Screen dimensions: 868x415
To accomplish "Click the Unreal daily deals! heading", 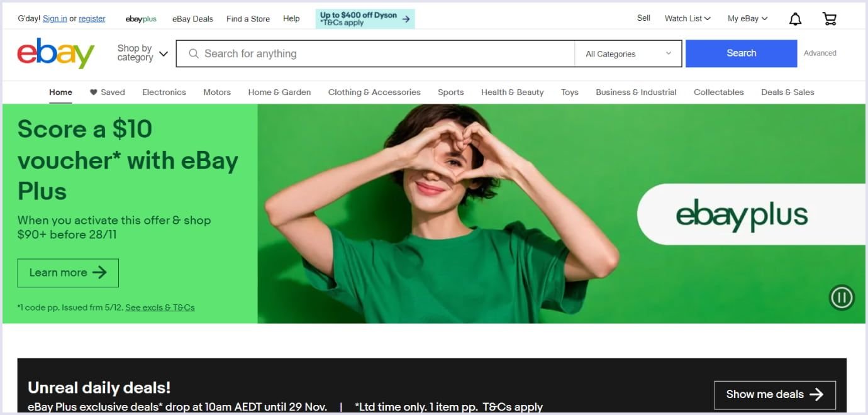I will point(99,387).
